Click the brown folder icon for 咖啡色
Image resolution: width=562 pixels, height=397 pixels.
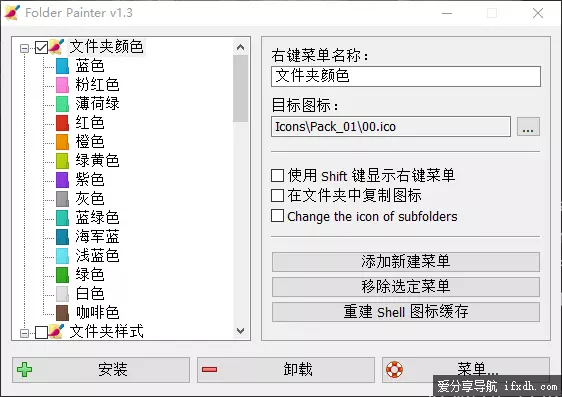point(62,313)
